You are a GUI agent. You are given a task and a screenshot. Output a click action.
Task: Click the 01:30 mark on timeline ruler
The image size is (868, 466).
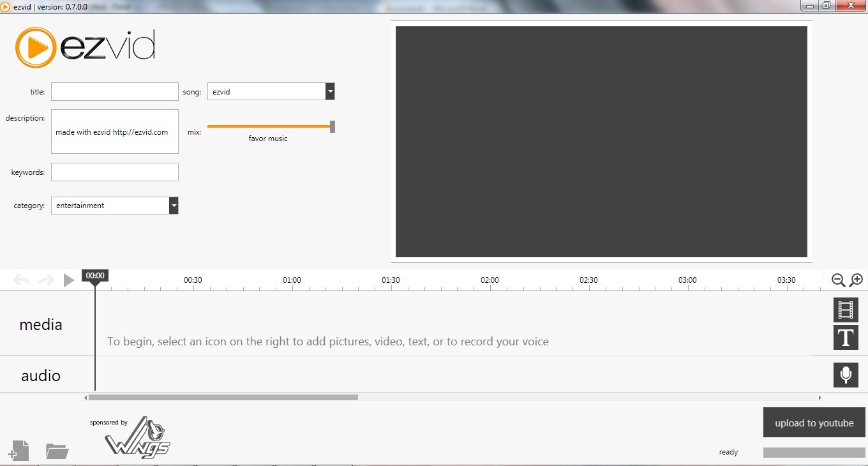[391, 280]
